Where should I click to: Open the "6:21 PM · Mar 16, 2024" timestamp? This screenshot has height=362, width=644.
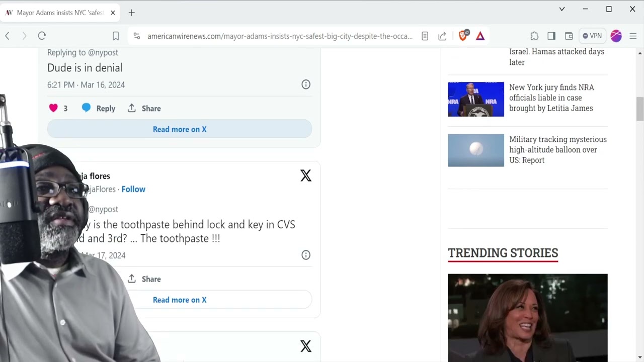86,85
